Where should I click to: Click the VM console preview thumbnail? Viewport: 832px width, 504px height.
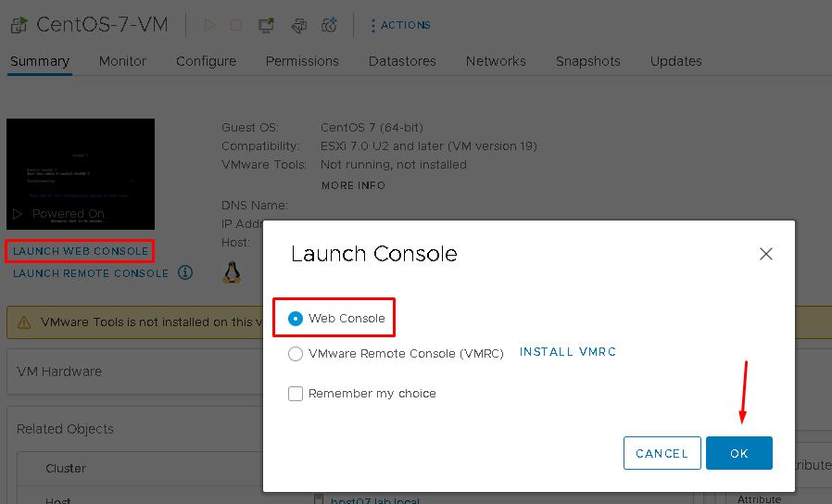tap(81, 173)
